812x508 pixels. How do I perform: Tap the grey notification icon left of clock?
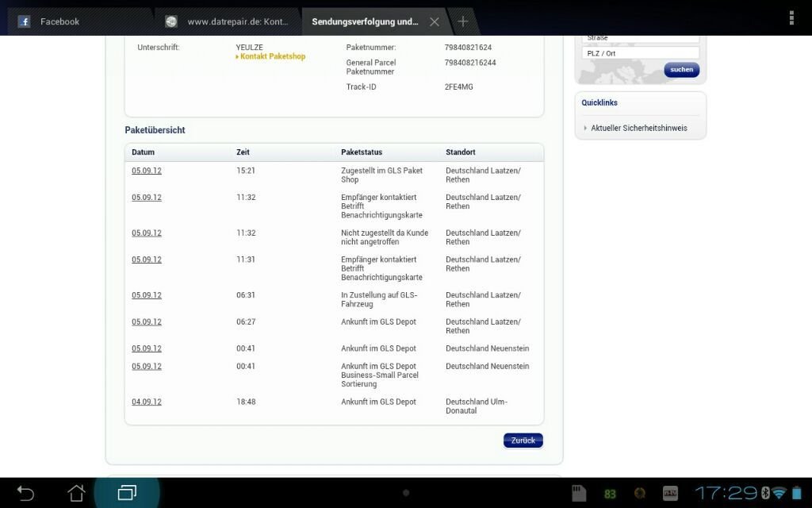click(x=670, y=494)
